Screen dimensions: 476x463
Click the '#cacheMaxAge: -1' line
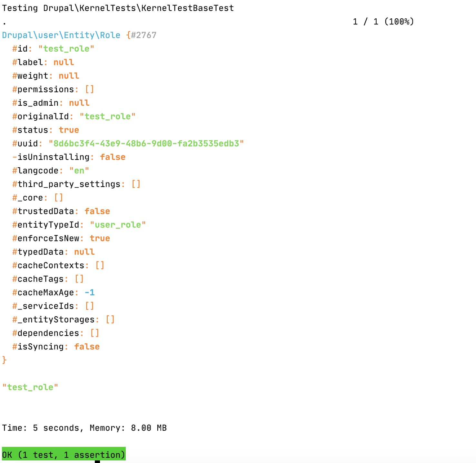[x=54, y=292]
